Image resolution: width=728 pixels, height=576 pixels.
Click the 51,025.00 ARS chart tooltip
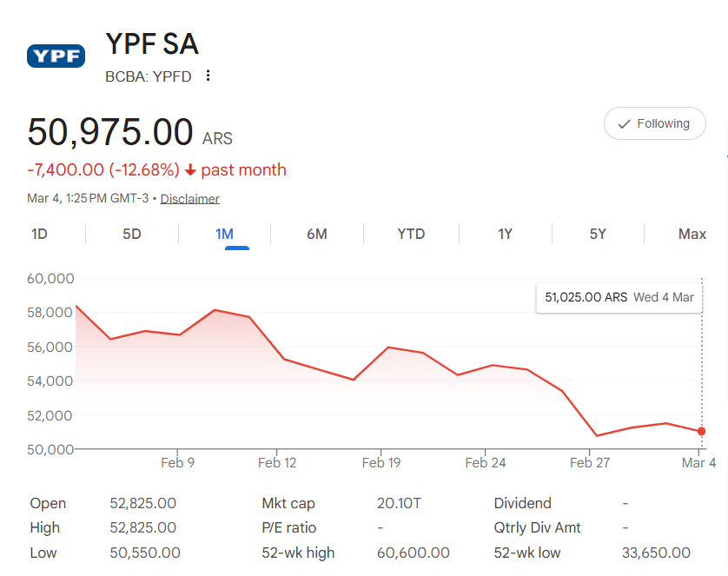(619, 297)
